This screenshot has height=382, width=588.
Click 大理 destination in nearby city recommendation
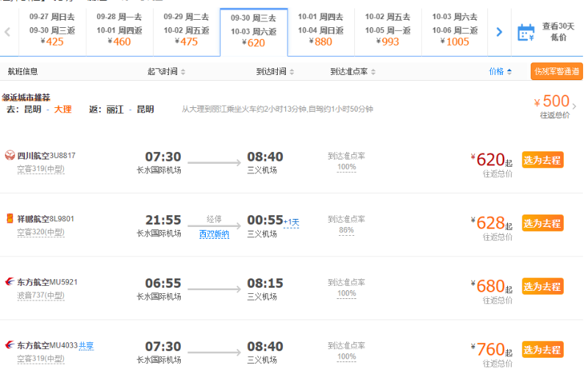62,109
